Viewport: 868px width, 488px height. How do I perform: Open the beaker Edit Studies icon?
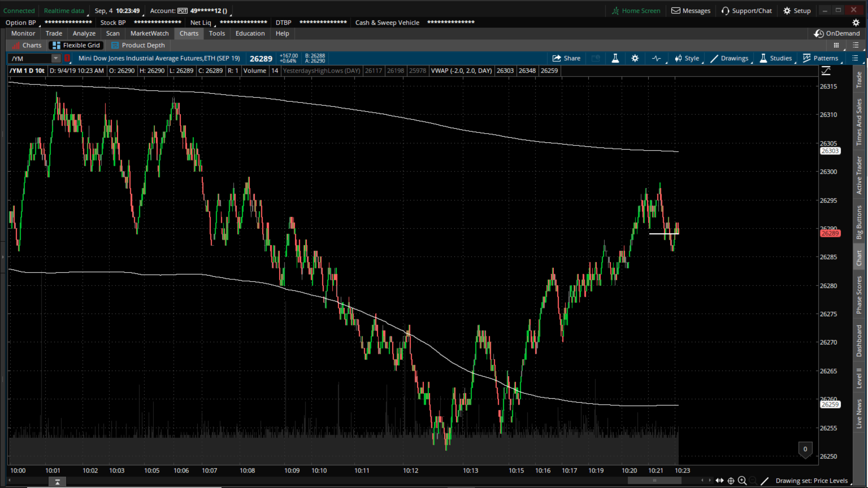click(615, 58)
